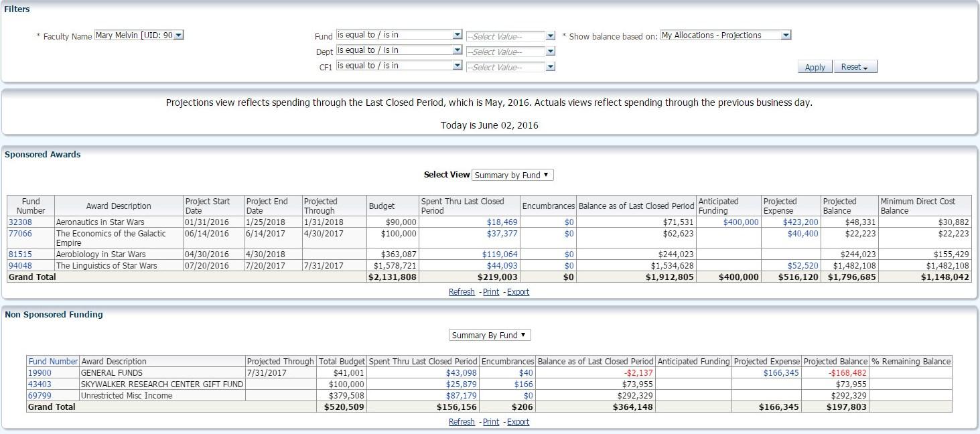Click the $119,064 spent amount link

click(500, 255)
